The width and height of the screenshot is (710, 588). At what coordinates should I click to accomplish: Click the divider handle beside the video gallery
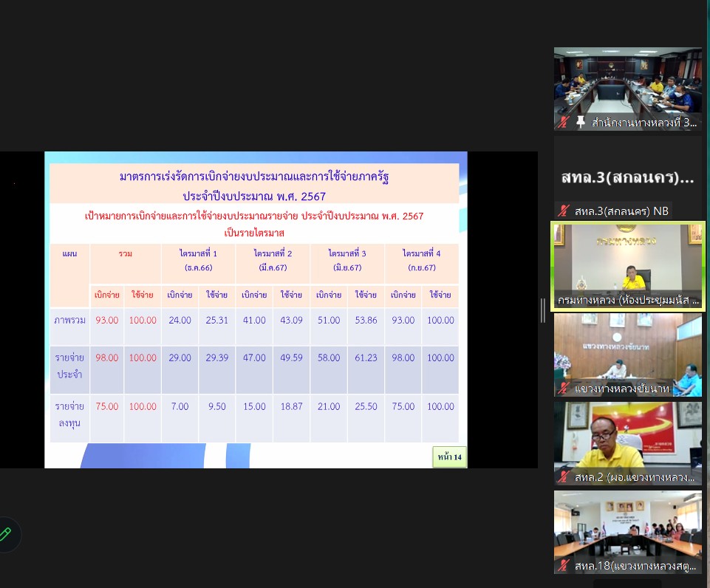click(543, 310)
